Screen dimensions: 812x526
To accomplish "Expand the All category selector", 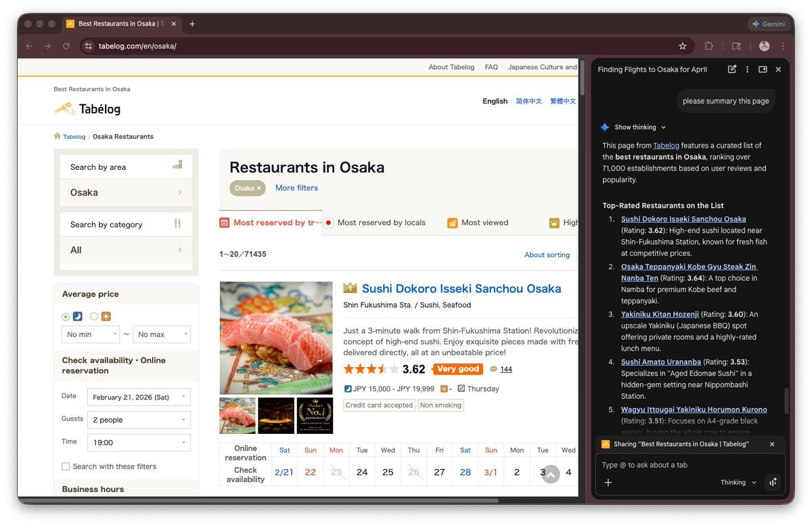I will (x=126, y=250).
